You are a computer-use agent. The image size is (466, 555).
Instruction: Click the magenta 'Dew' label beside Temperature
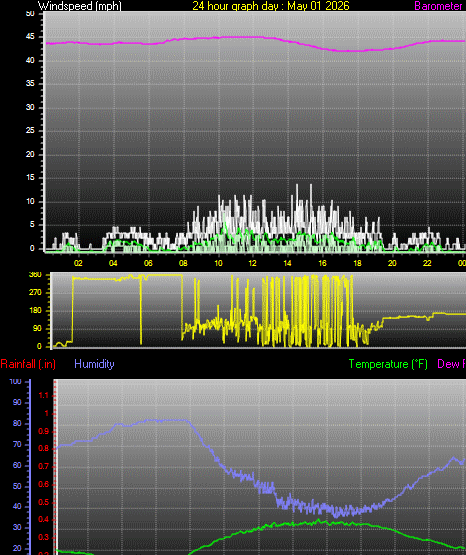point(448,364)
